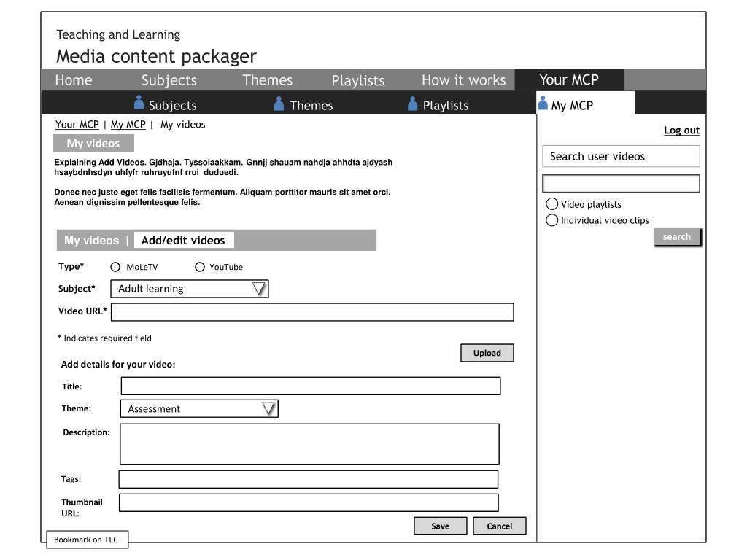This screenshot has height=560, width=747.
Task: Click the grey search button
Action: [x=677, y=237]
